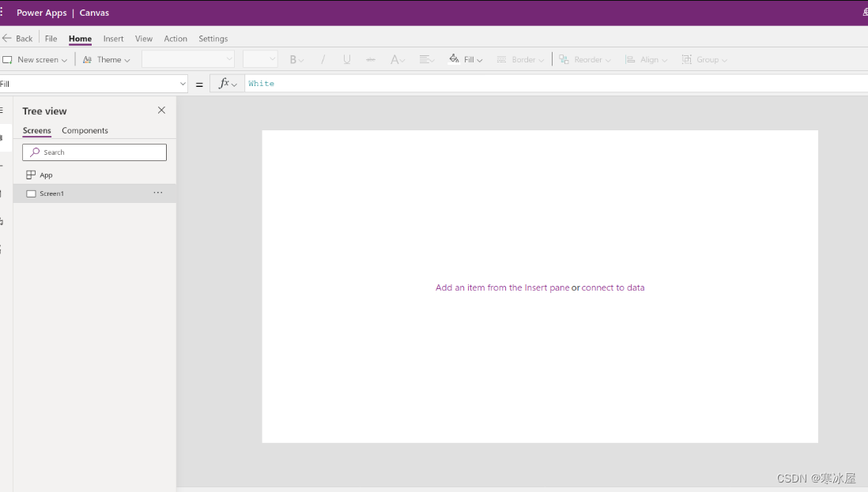Click the Align icon

[x=630, y=59]
